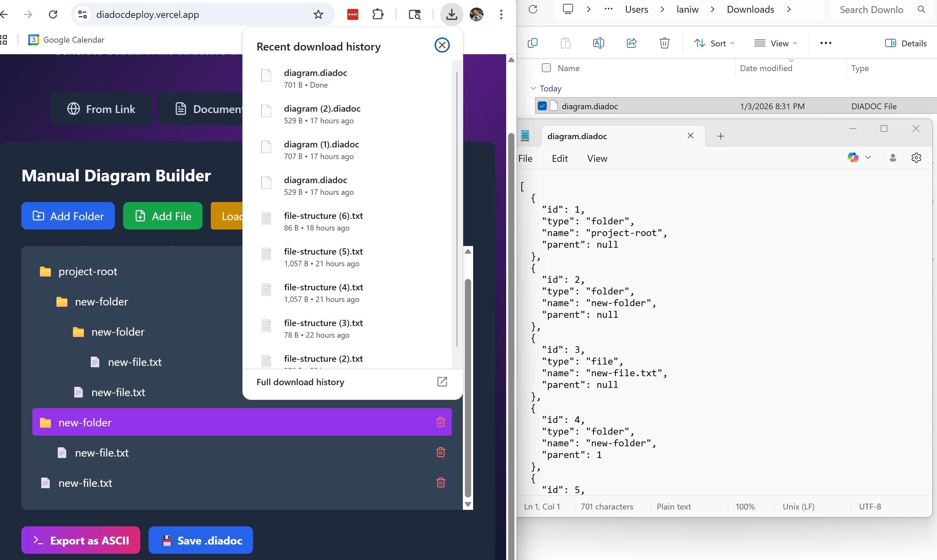Toggle the select-all checkbox beside Name
This screenshot has width=937, height=560.
(x=546, y=68)
